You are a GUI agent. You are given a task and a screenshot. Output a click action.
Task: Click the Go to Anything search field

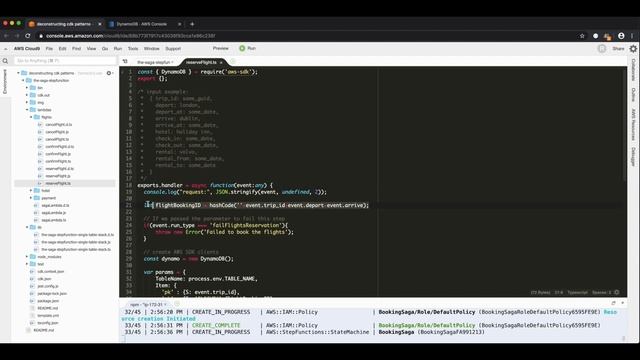click(x=65, y=61)
